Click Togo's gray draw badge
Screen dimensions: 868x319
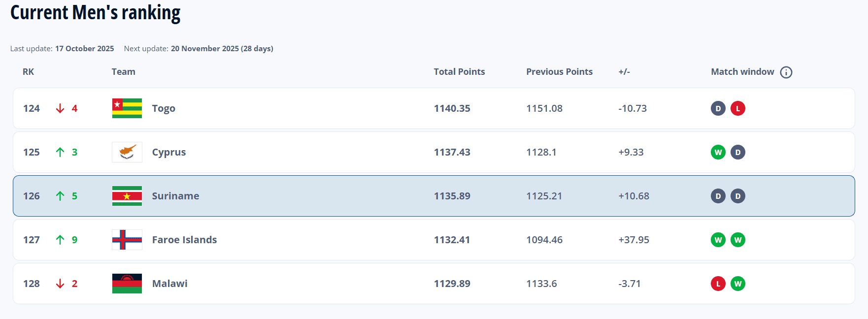tap(718, 108)
